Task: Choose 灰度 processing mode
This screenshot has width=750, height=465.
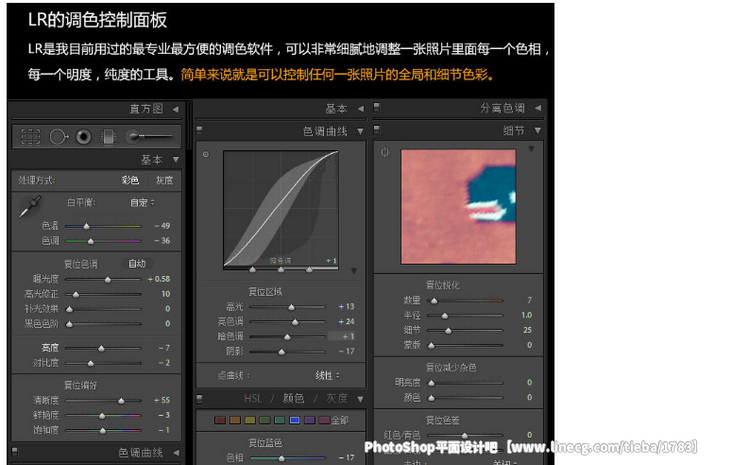Action: (165, 180)
